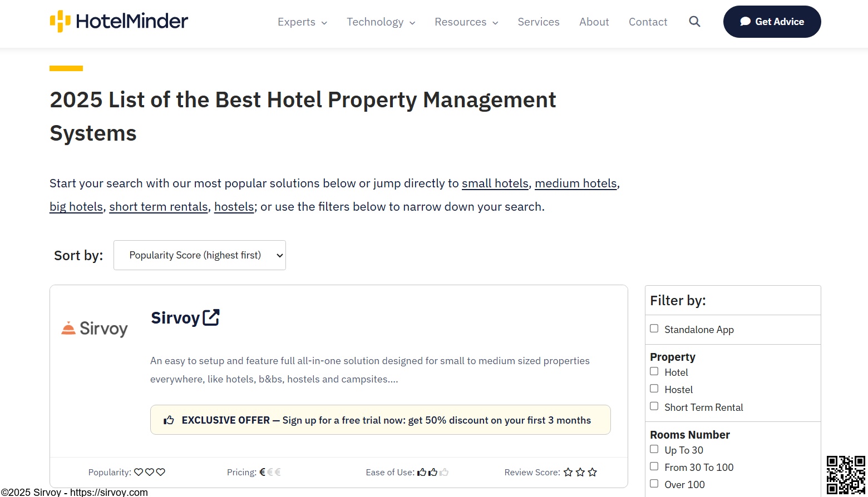Tick the Up To 30 rooms checkbox

pyautogui.click(x=654, y=449)
